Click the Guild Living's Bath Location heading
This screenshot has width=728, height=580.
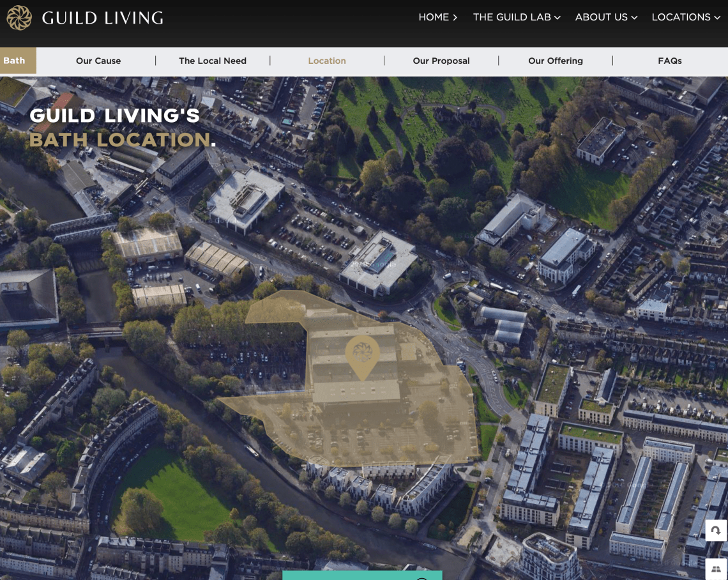point(123,127)
